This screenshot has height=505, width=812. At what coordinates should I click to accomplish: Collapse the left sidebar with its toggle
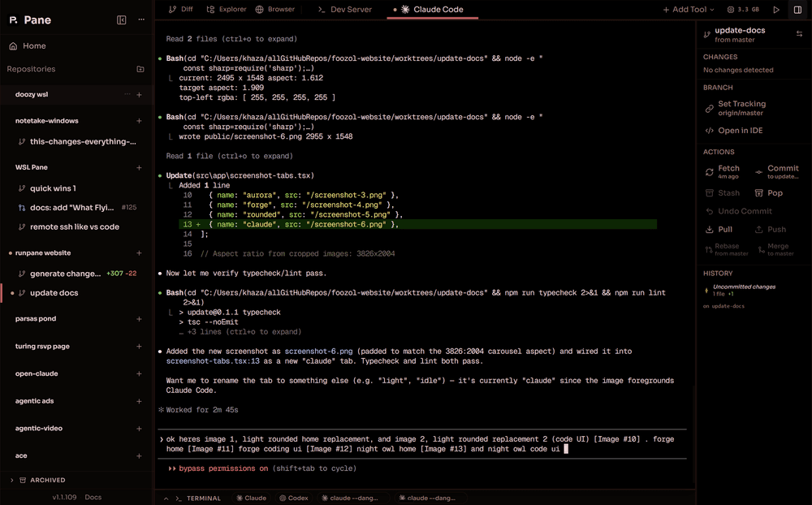pyautogui.click(x=122, y=19)
